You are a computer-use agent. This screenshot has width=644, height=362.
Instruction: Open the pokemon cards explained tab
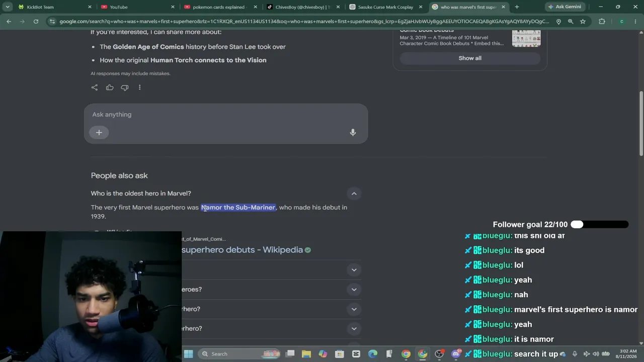click(x=220, y=7)
